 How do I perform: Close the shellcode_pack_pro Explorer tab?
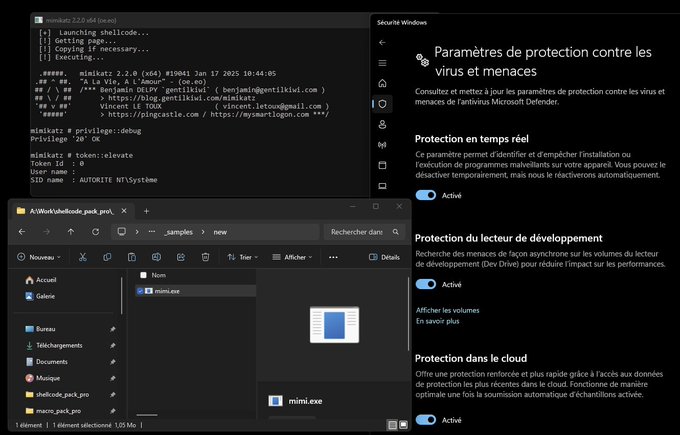coord(124,211)
